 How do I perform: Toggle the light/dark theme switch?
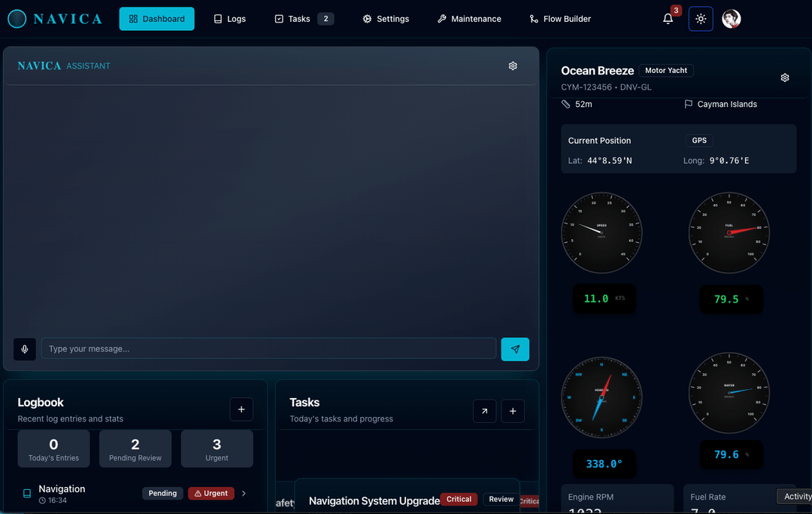tap(701, 19)
